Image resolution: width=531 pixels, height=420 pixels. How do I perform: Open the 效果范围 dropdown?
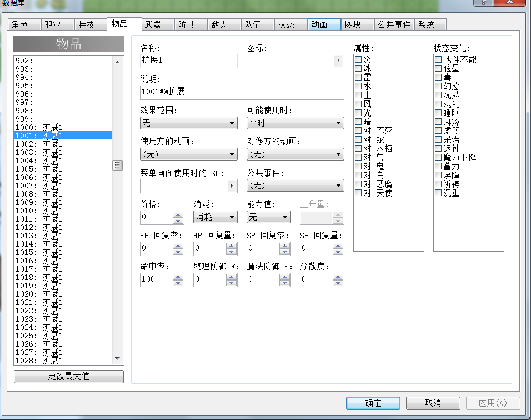click(189, 123)
